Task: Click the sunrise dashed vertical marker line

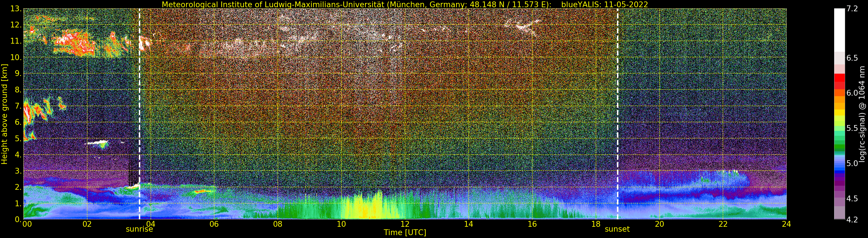Action: 139,114
